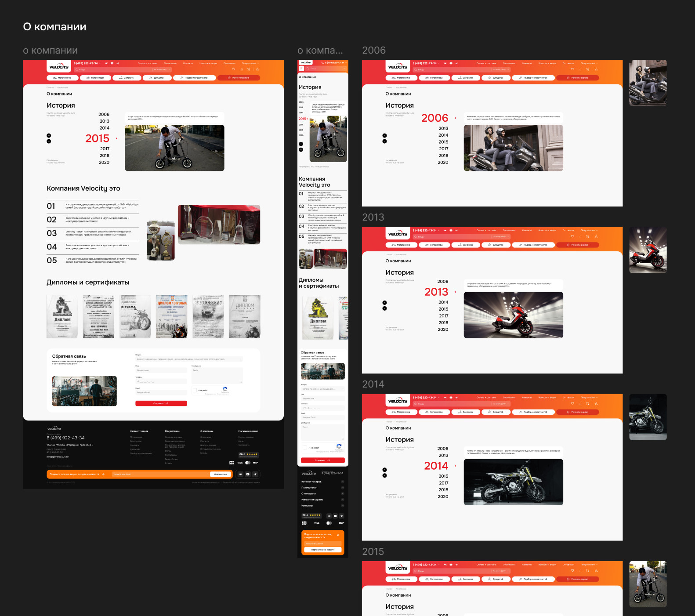Click the YouTube icon in the desktop footer
Screen dimensions: 695x616
(248, 474)
